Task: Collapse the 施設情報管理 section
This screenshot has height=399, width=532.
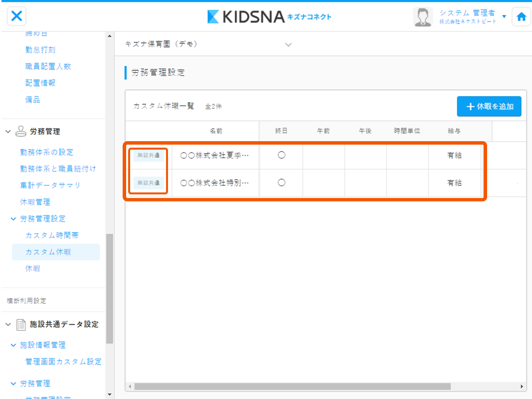Action: pos(13,345)
